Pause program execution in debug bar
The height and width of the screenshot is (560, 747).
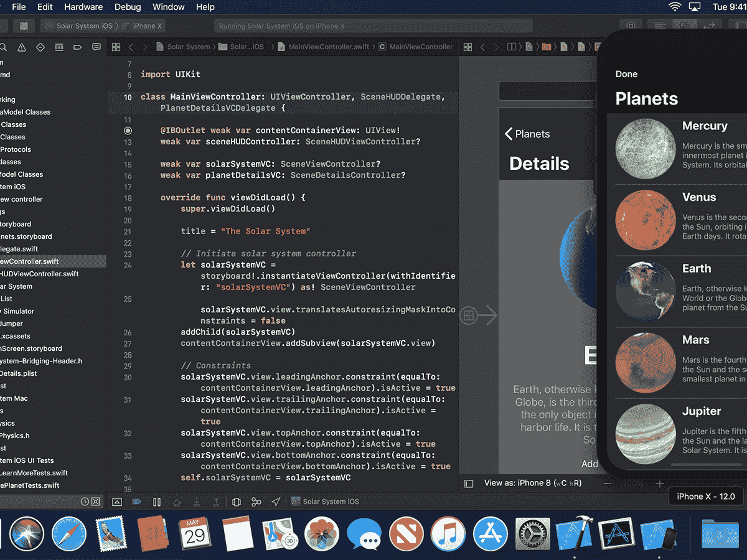pyautogui.click(x=157, y=502)
